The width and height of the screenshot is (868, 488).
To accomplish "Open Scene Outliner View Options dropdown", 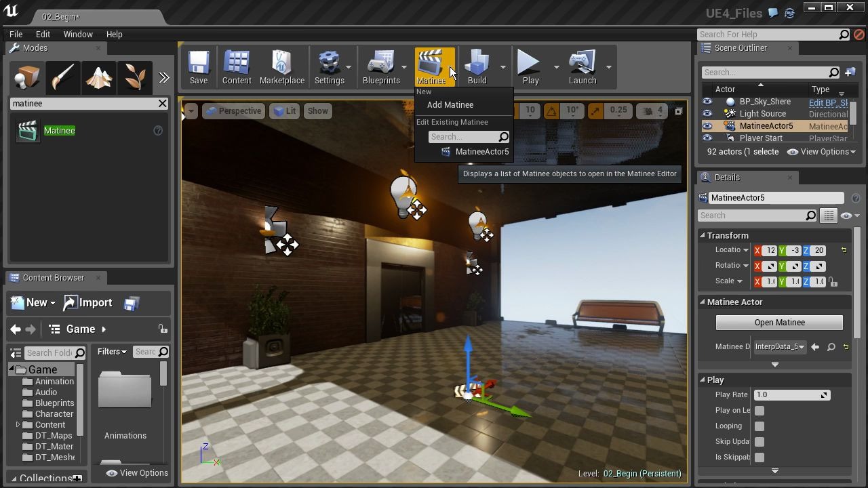I will (822, 152).
